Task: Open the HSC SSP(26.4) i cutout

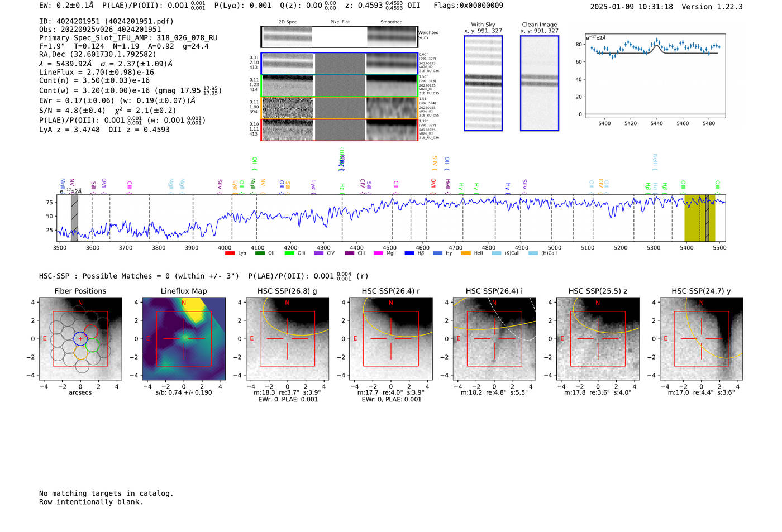Action: click(494, 339)
